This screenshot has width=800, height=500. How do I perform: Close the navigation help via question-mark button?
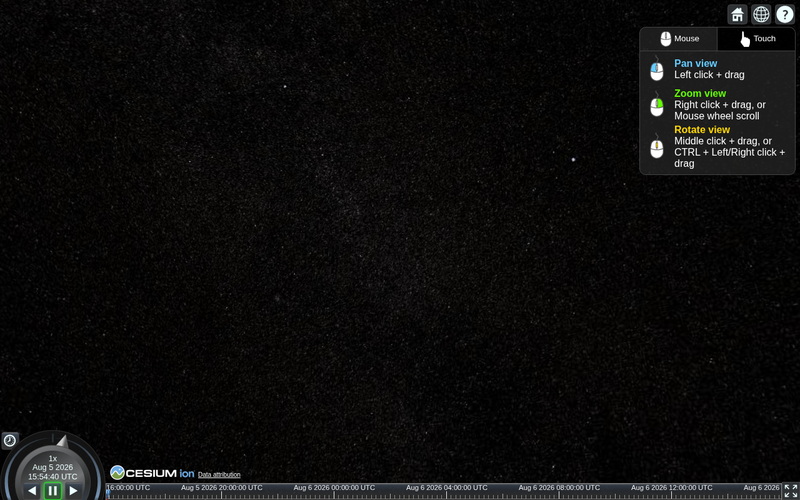tap(785, 14)
